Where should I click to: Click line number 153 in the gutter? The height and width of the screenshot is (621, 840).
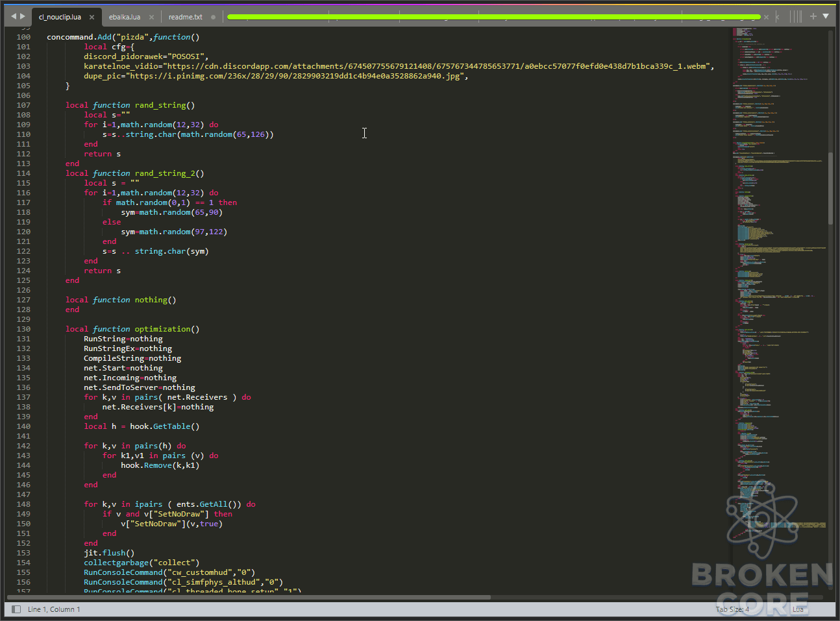tap(23, 553)
